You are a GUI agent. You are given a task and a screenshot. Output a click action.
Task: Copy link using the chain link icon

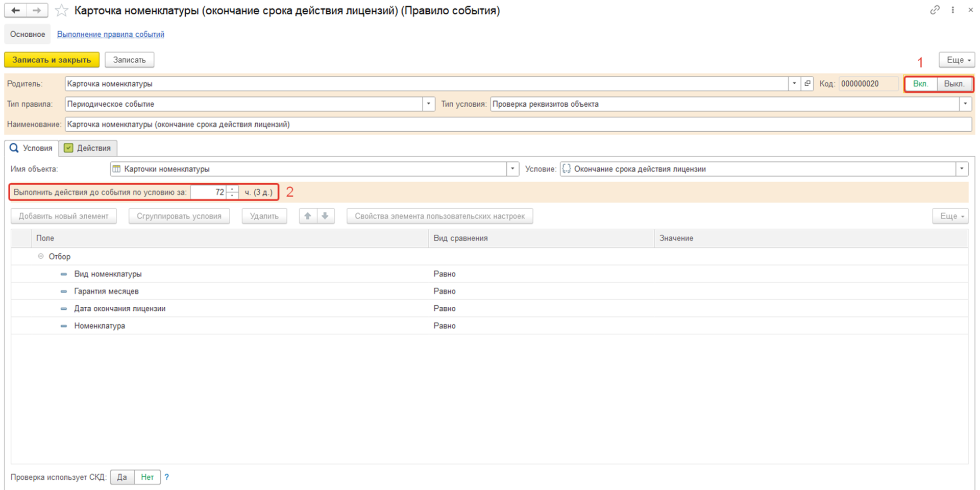coord(935,10)
